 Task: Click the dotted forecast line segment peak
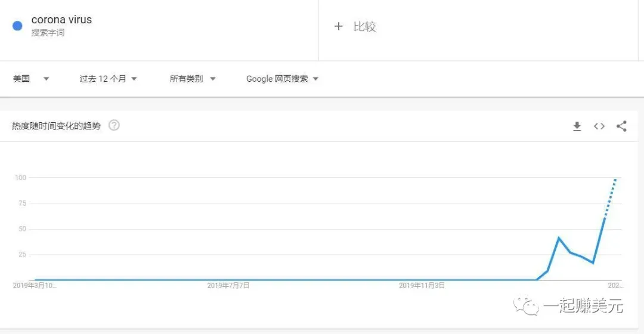[x=615, y=180]
